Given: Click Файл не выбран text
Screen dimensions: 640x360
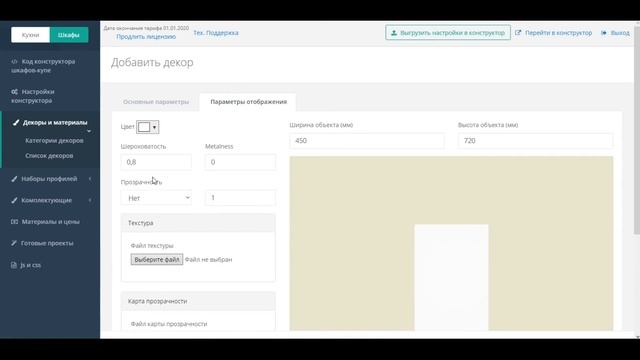Looking at the screenshot, I should click(209, 260).
